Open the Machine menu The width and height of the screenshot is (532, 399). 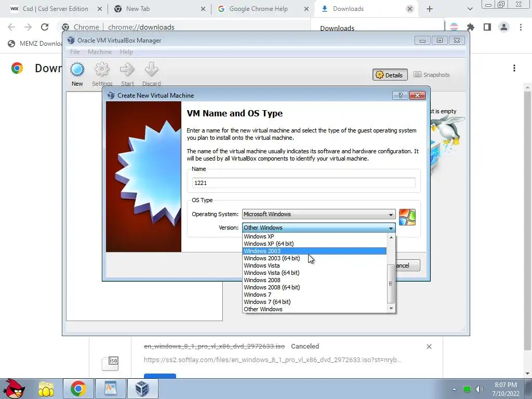tap(100, 52)
